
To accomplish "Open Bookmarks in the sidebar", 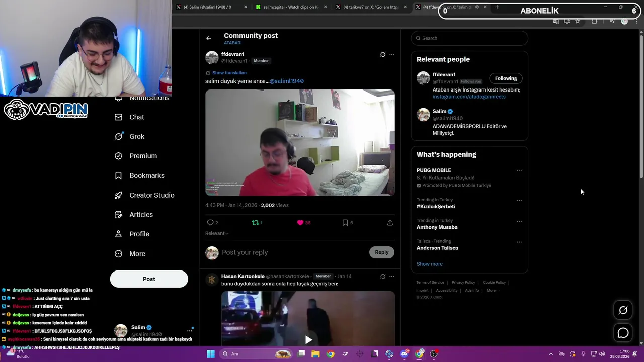I will [139, 175].
